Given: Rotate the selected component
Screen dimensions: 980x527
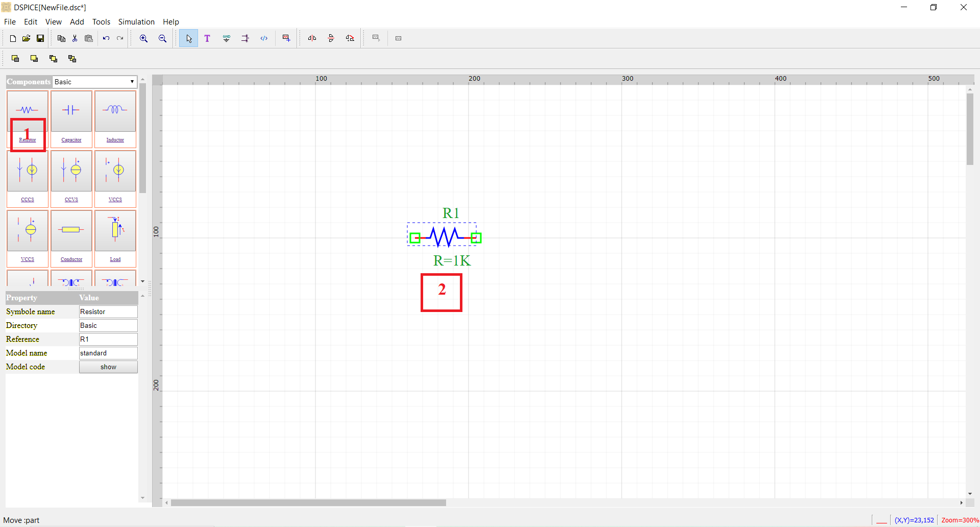Looking at the screenshot, I should (x=350, y=38).
